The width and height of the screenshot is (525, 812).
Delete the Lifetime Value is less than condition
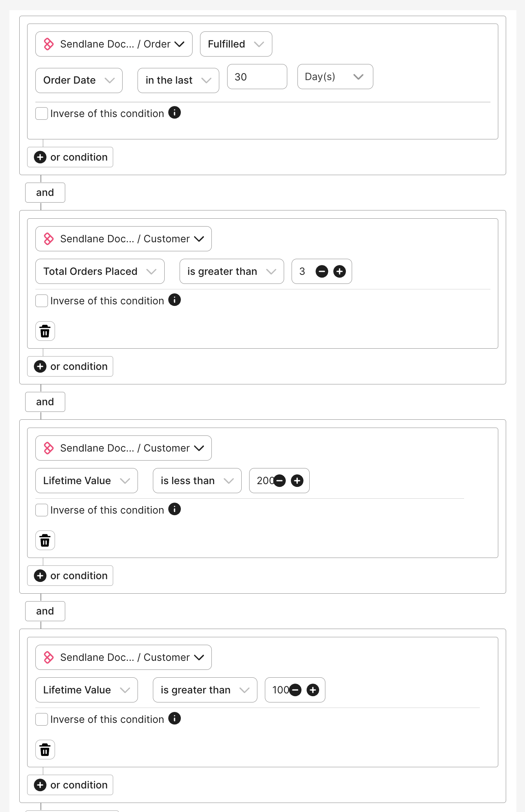45,540
